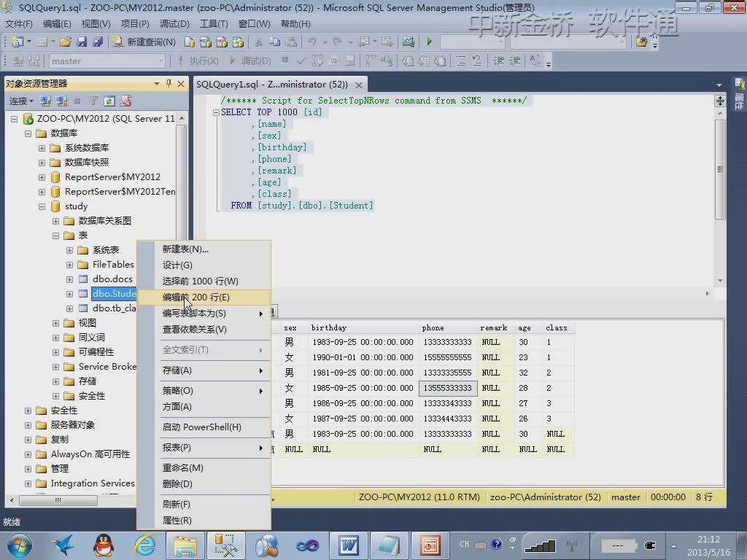The width and height of the screenshot is (747, 560).
Task: Click the query editor vertical scrollbar
Action: [720, 169]
